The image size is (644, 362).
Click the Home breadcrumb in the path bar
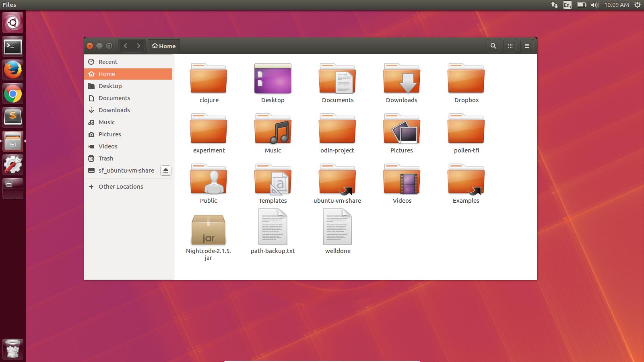point(163,46)
